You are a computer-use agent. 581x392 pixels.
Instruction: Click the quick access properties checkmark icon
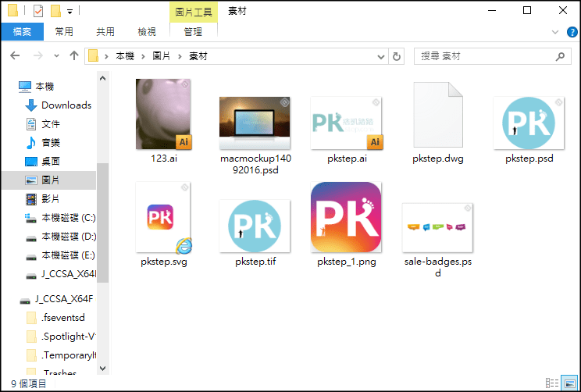point(38,11)
